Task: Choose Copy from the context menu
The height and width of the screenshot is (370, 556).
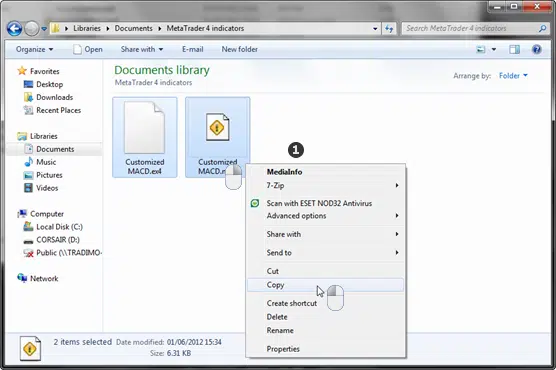Action: click(x=326, y=285)
